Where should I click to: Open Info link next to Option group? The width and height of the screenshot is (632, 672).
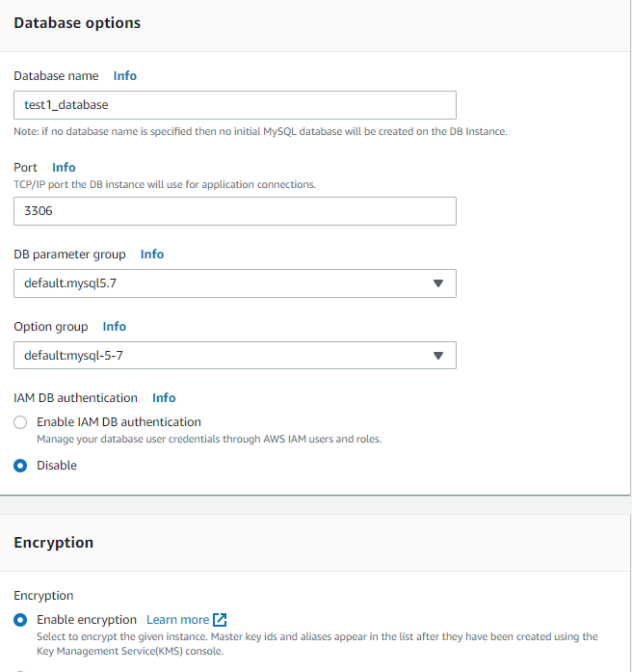click(x=115, y=327)
